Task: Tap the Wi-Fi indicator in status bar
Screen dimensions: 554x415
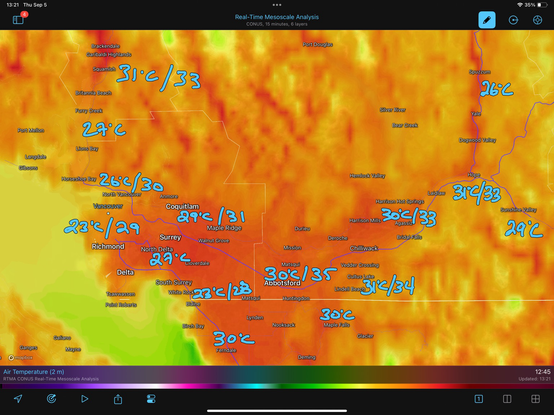Action: tap(520, 5)
